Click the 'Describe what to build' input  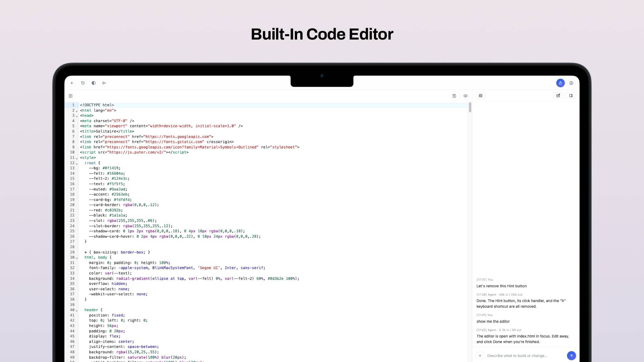click(x=525, y=356)
